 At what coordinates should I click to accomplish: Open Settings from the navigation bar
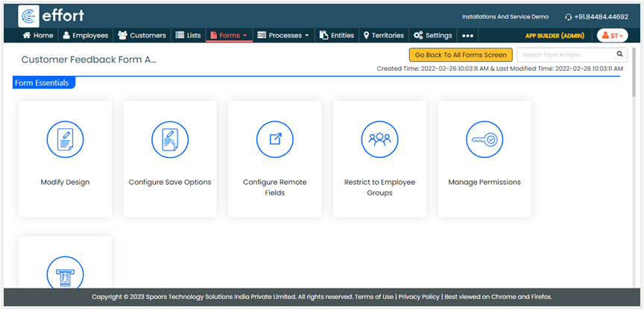(x=433, y=35)
